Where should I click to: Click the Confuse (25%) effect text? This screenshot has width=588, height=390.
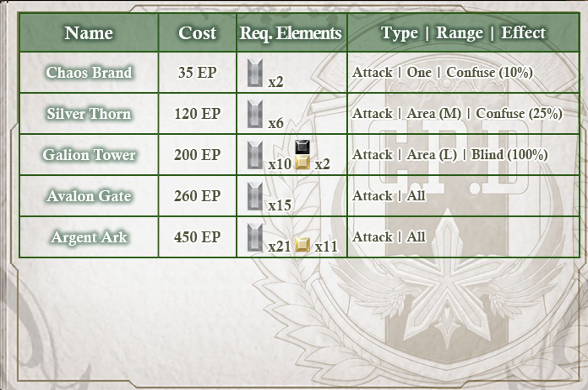(x=519, y=114)
